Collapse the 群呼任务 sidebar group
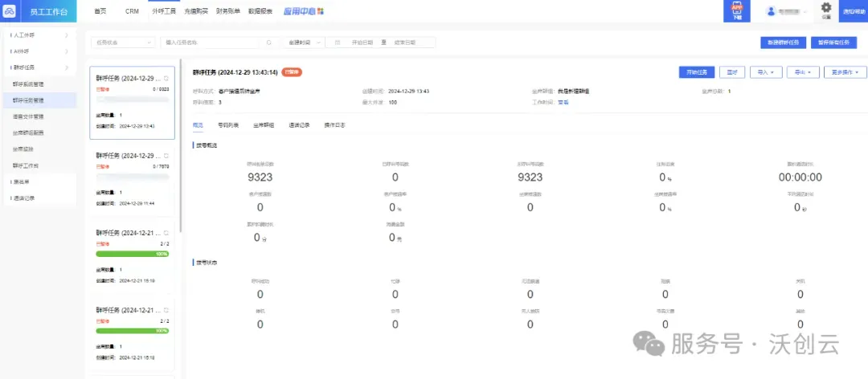Screen dimensions: 868x379 pos(39,67)
